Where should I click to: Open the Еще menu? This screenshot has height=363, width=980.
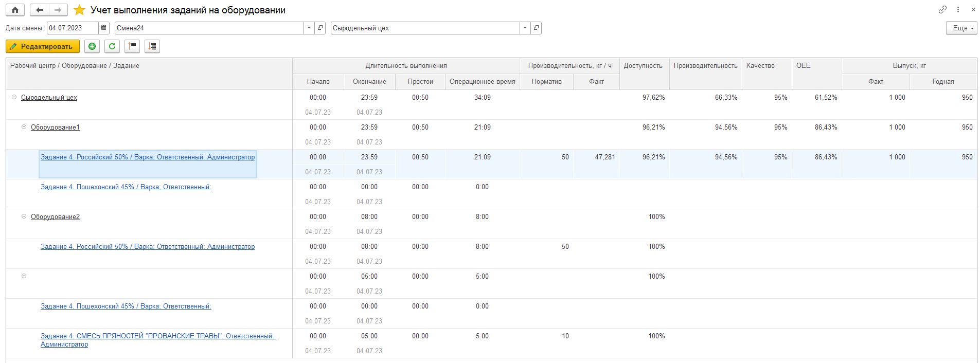961,28
